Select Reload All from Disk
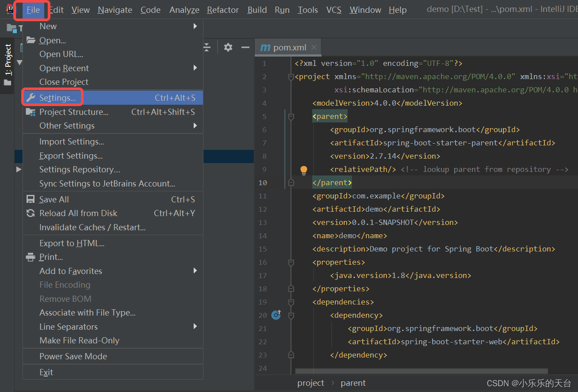This screenshot has width=578, height=392. pos(113,213)
